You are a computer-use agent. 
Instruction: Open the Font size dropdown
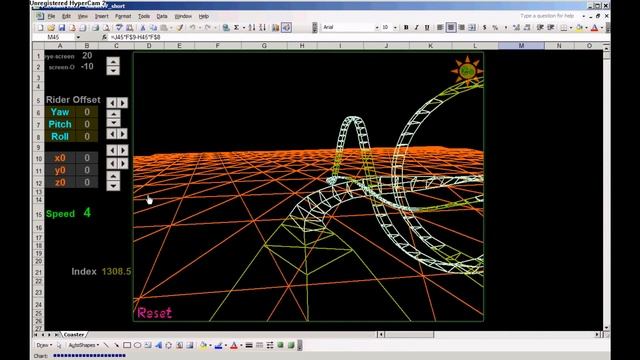pyautogui.click(x=395, y=27)
